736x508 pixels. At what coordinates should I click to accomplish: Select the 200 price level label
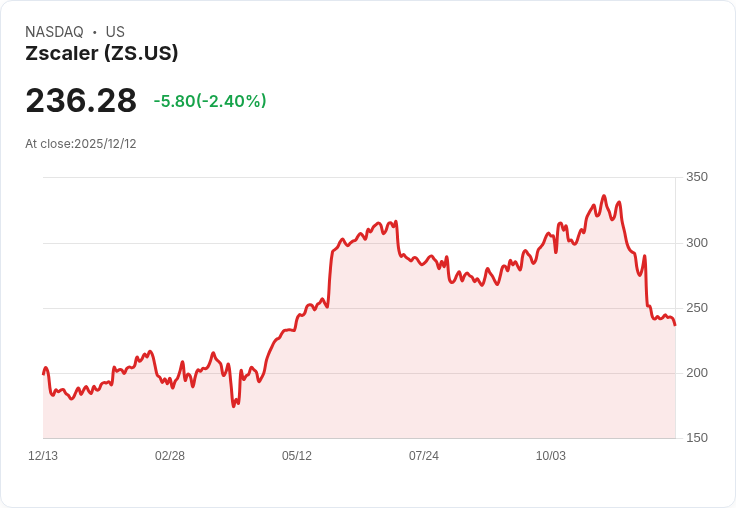point(696,373)
